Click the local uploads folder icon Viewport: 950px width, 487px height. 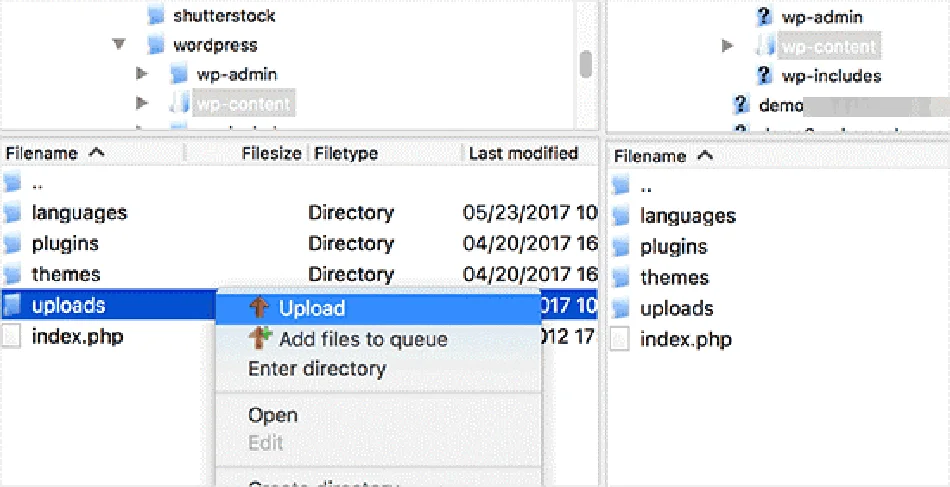coord(12,305)
